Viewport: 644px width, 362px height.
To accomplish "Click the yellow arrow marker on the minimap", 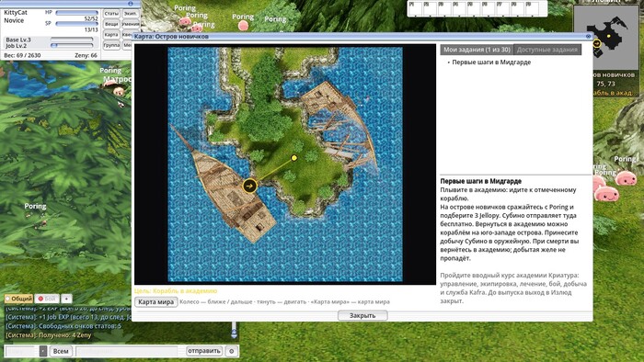I will tap(597, 43).
